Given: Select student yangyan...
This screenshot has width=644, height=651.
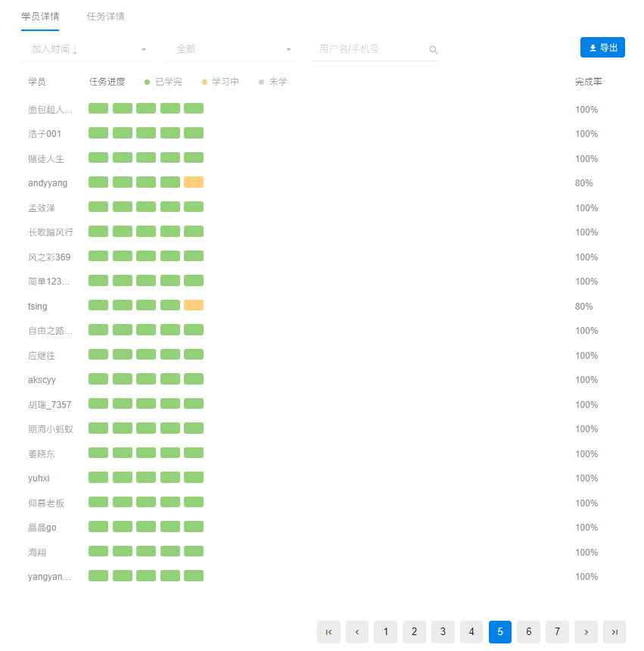Looking at the screenshot, I should 49,577.
